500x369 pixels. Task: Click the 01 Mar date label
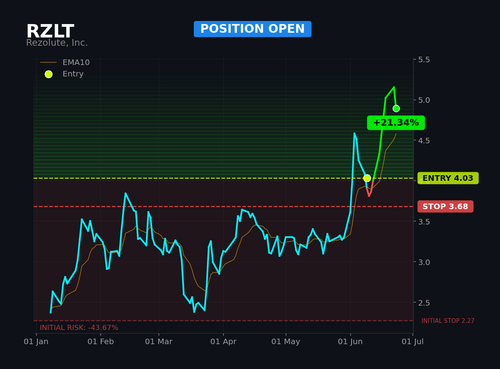pos(159,342)
